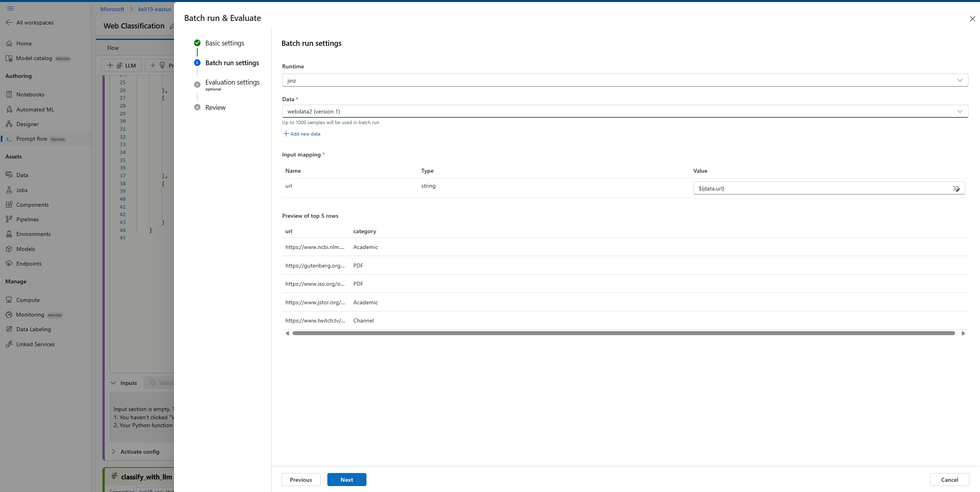
Task: Click the Endpoints sidebar icon
Action: pyautogui.click(x=9, y=264)
